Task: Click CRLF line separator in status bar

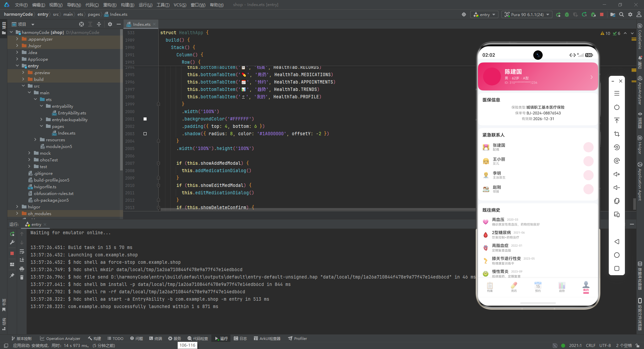Action: [590, 345]
